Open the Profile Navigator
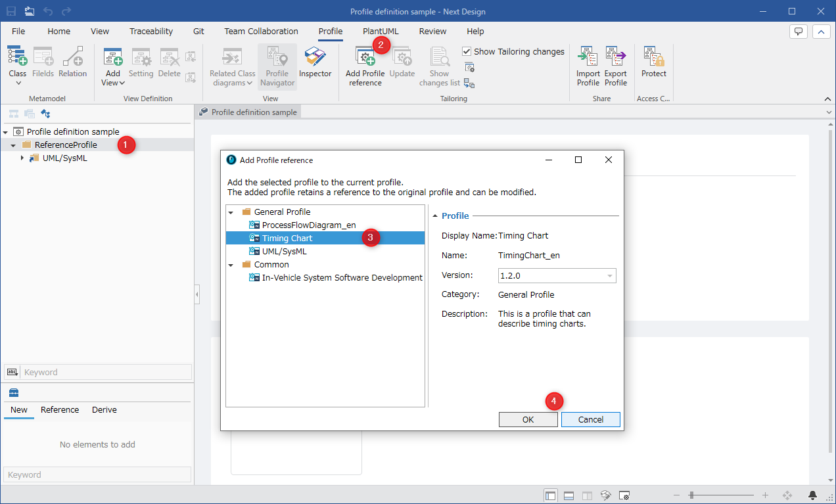836x504 pixels. (277, 66)
